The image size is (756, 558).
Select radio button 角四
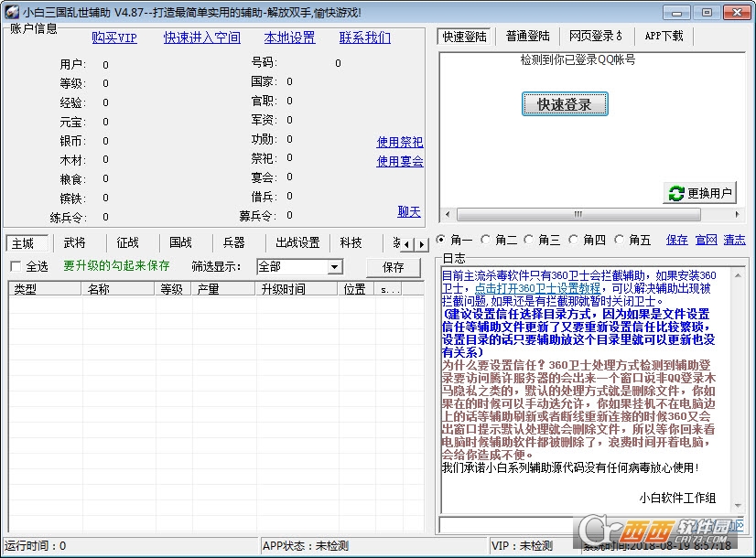click(573, 239)
